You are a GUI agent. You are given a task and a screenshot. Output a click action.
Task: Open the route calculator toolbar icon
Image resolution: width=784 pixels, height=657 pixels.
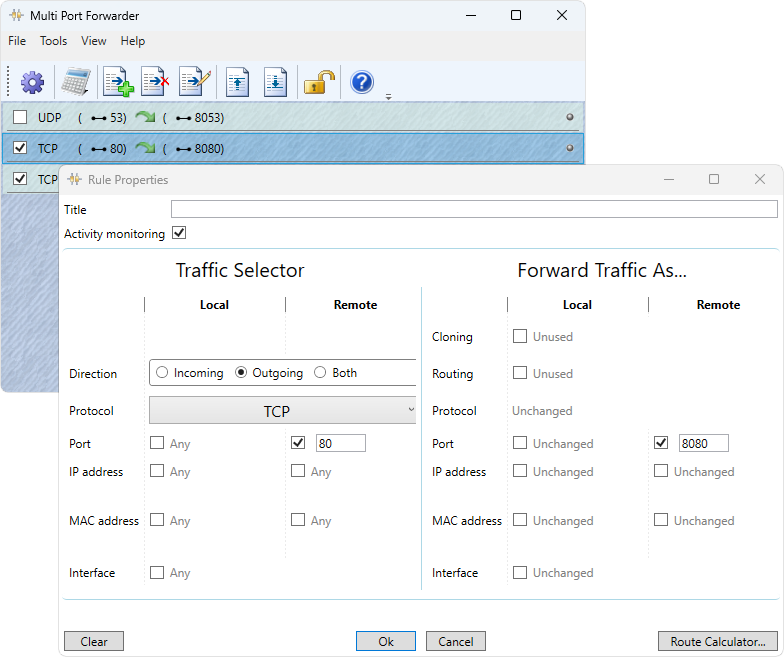tap(76, 82)
